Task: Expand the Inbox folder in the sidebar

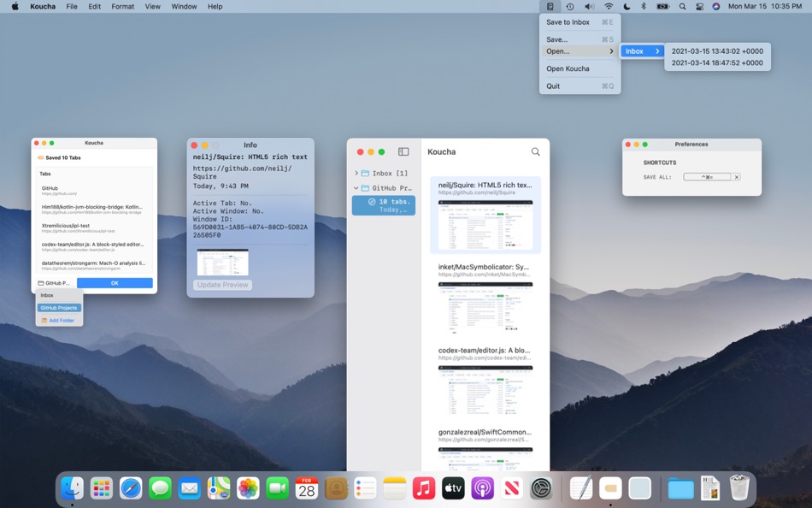Action: click(356, 173)
